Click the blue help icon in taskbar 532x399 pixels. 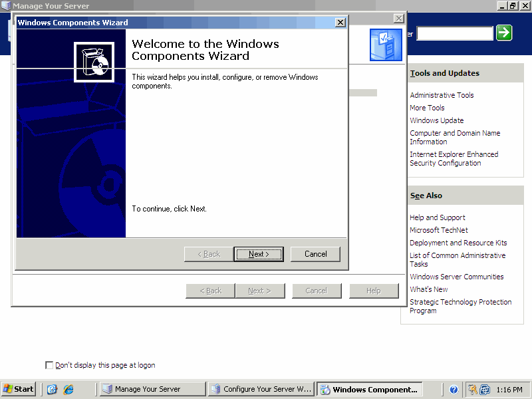(x=454, y=390)
